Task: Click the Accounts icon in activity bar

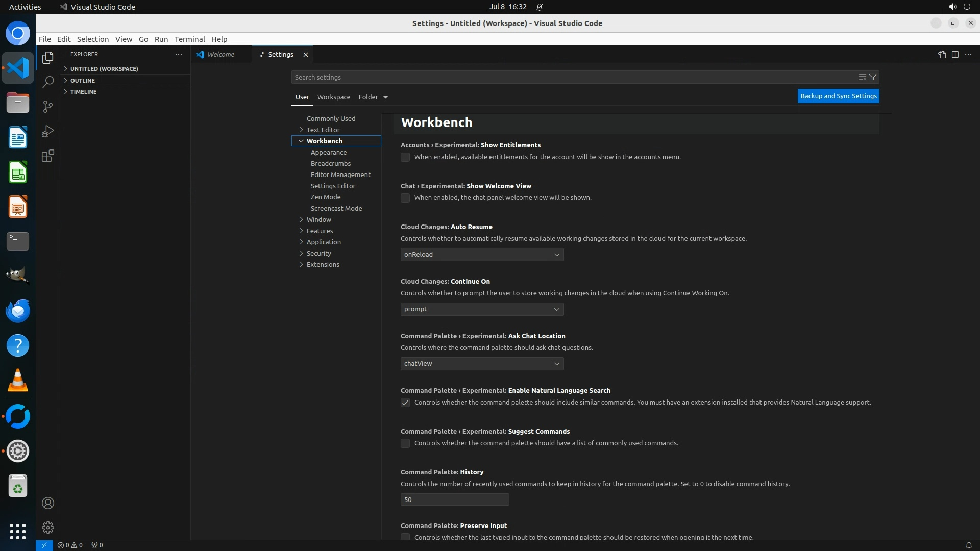Action: pyautogui.click(x=48, y=503)
